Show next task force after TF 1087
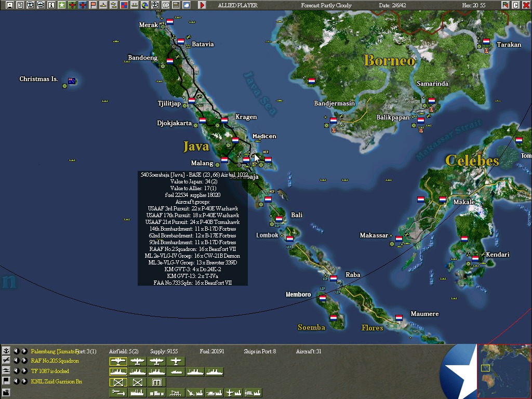 (x=24, y=371)
